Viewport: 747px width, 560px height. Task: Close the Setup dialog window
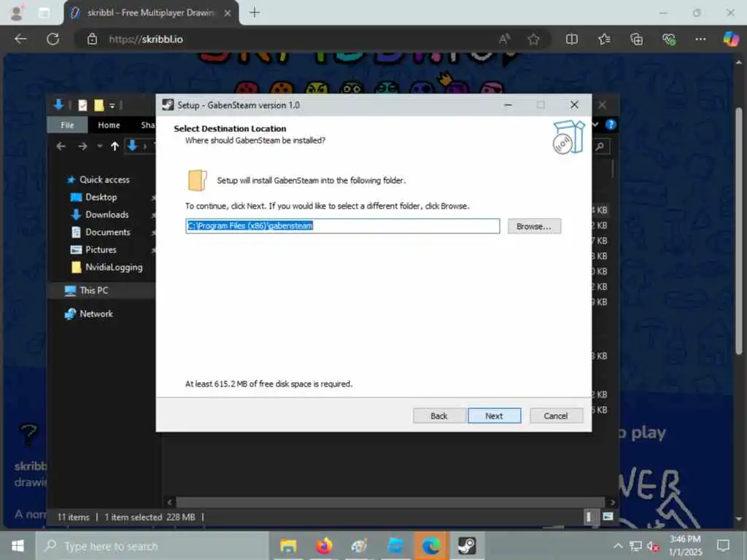574,105
